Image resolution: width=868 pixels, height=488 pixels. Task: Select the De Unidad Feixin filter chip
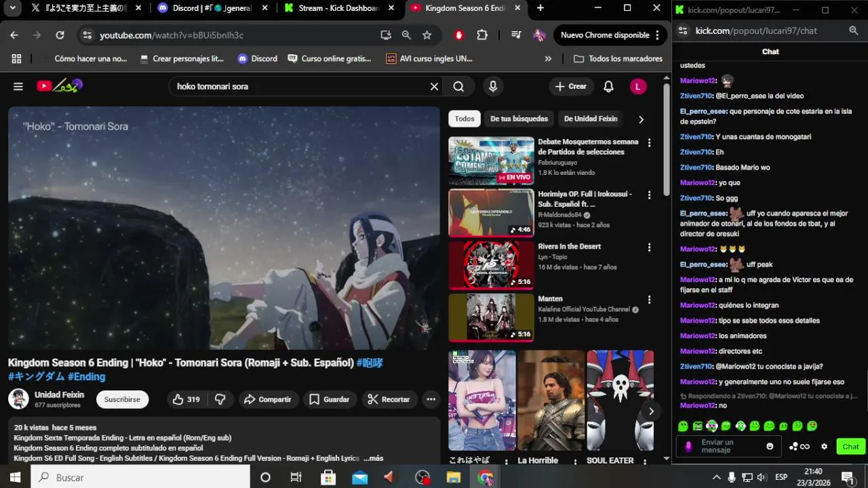[591, 119]
